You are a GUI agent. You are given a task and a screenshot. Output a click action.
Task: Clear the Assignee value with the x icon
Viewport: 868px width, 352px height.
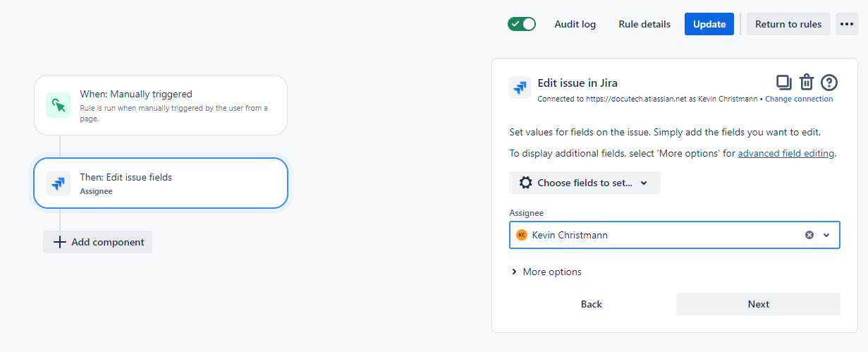[809, 235]
